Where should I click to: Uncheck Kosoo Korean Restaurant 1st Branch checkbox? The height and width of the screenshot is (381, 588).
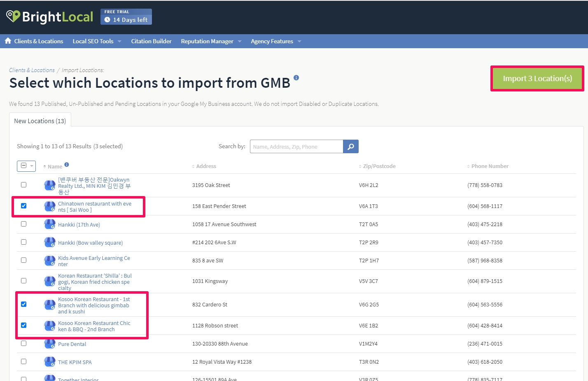[24, 304]
